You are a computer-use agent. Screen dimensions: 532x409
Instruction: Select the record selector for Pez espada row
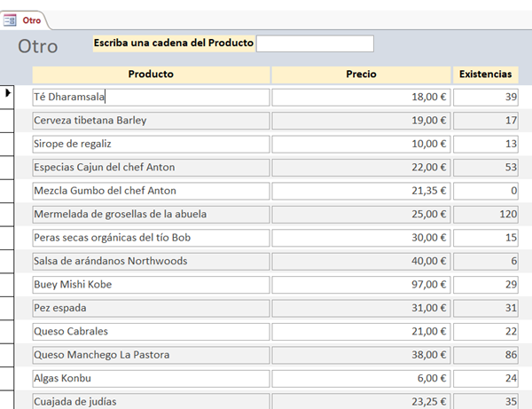point(8,308)
